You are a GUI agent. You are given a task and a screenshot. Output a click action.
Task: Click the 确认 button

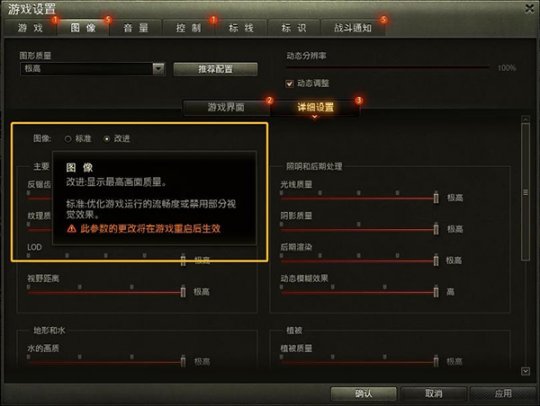pos(363,393)
